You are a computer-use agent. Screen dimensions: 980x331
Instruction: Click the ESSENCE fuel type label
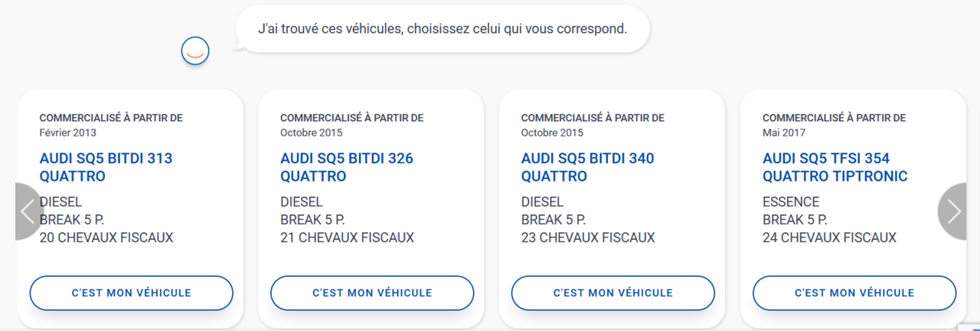coord(791,202)
